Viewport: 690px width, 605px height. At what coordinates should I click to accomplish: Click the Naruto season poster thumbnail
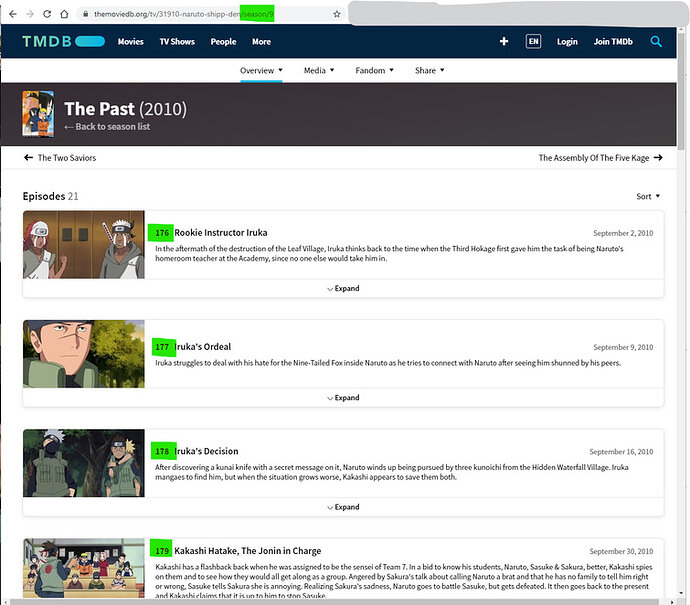[38, 114]
